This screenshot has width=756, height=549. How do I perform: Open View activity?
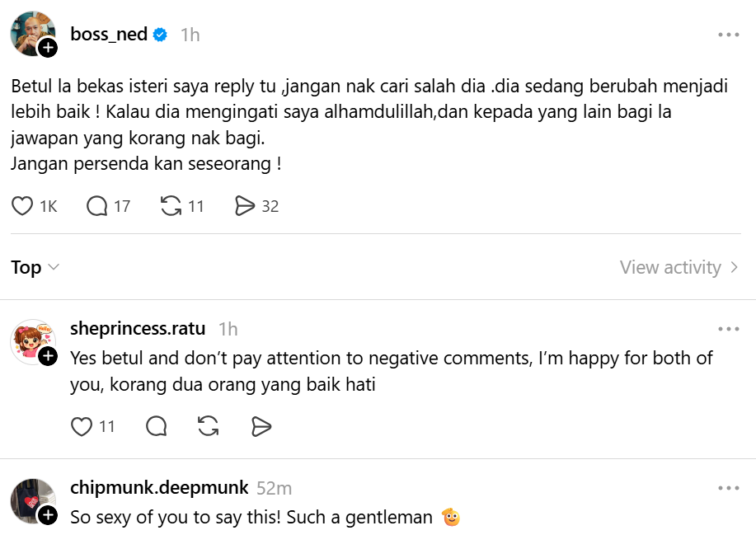click(x=679, y=267)
